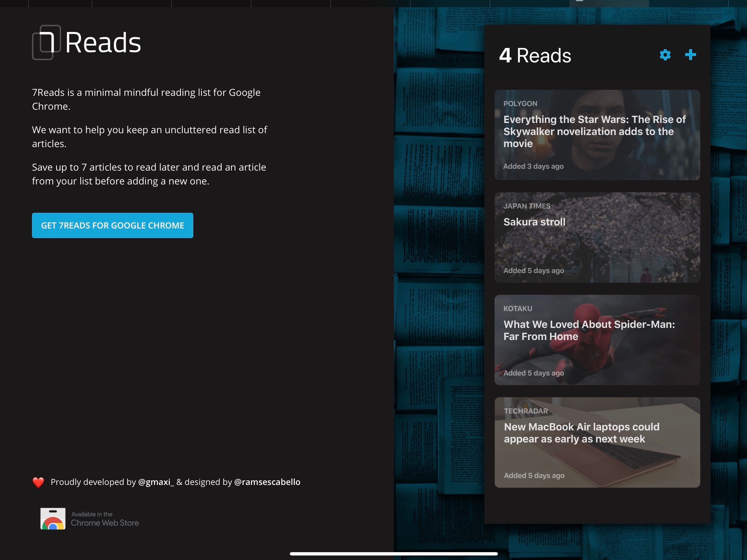
Task: Click the 'POLYGON' source label
Action: pyautogui.click(x=520, y=104)
